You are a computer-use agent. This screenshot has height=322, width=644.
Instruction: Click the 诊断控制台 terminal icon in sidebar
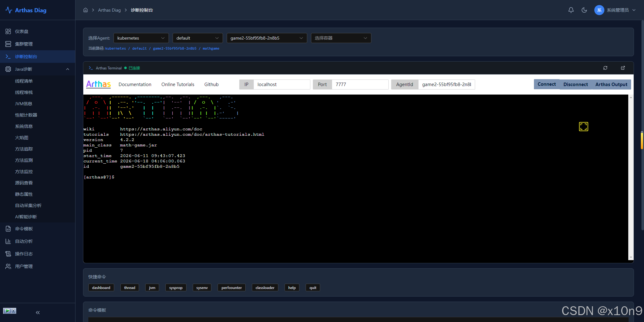(8, 57)
